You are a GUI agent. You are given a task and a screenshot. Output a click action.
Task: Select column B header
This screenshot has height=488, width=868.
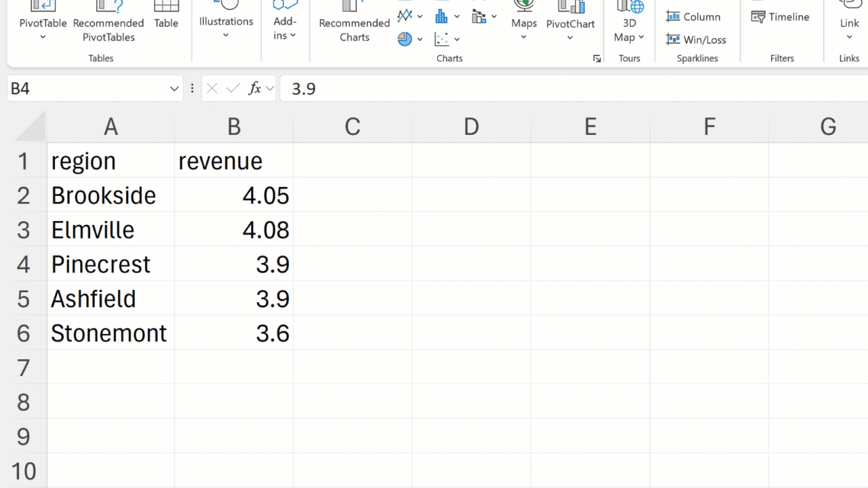(x=233, y=127)
